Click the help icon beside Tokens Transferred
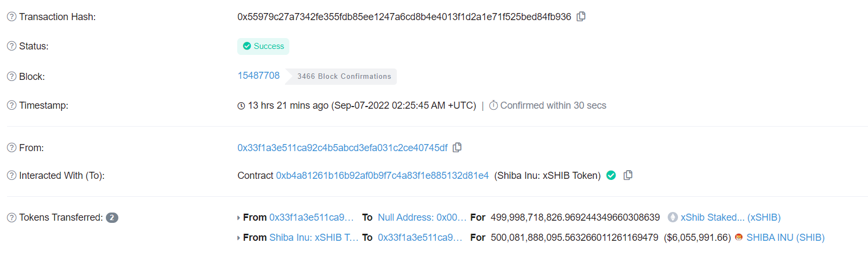The height and width of the screenshot is (262, 868). click(x=11, y=217)
